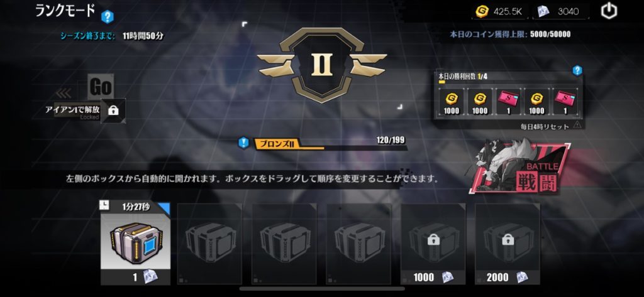Open the daily wins help question icon

577,70
